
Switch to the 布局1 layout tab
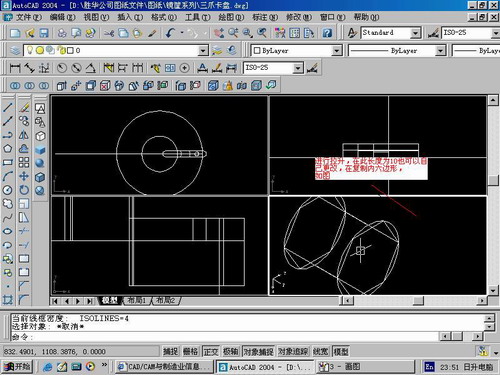click(137, 301)
